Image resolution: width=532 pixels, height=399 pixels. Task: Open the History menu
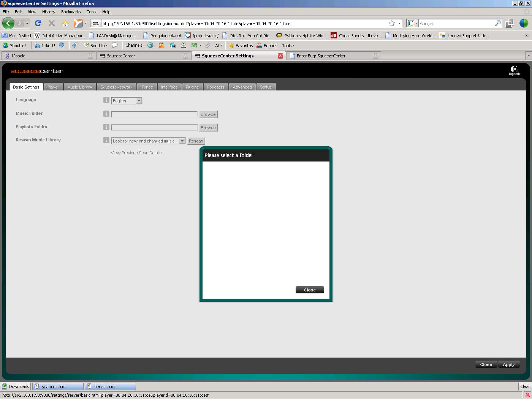[x=48, y=12]
